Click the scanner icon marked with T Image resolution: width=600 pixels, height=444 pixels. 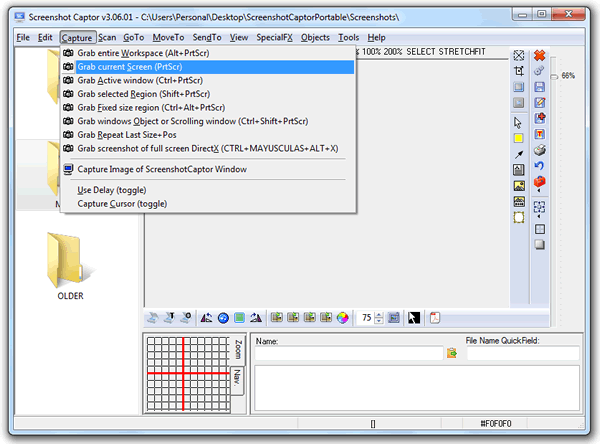[169, 318]
